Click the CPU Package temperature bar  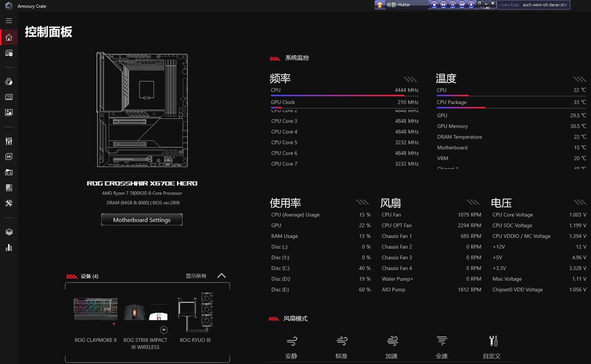(x=511, y=108)
